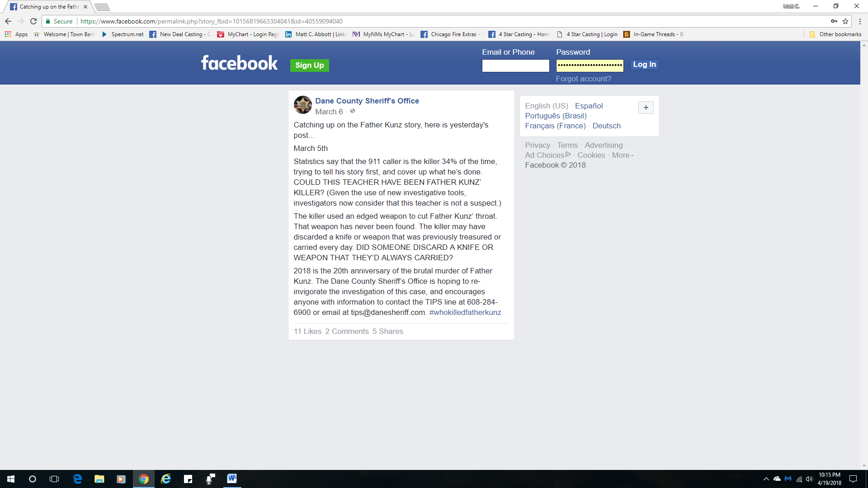The height and width of the screenshot is (488, 868).
Task: Reload the page with the refresh icon
Action: (x=33, y=21)
